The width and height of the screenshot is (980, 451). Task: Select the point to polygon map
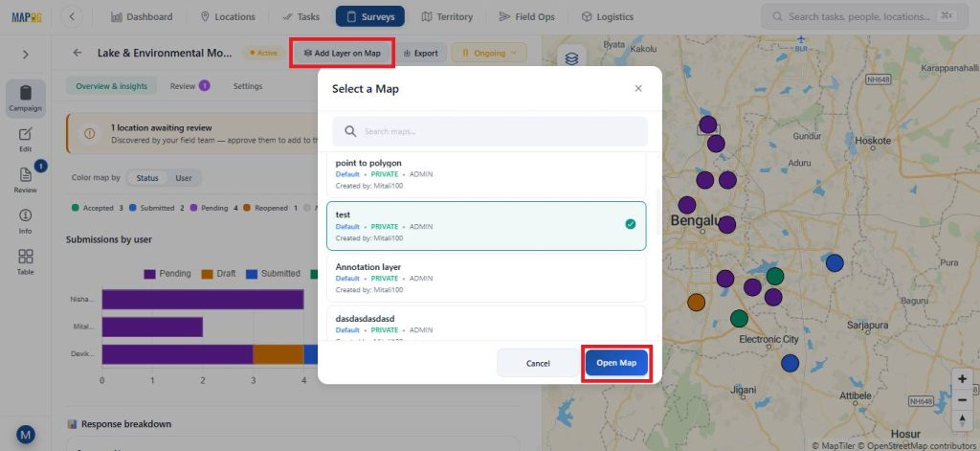pyautogui.click(x=486, y=175)
